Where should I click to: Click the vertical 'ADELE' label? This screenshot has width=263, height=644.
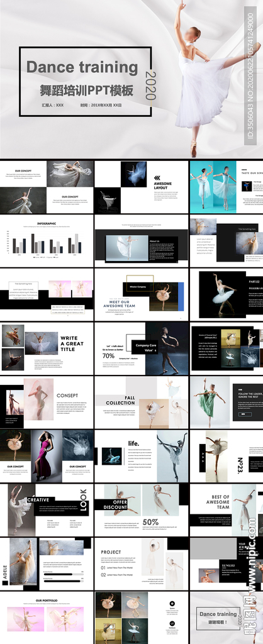click(5, 572)
